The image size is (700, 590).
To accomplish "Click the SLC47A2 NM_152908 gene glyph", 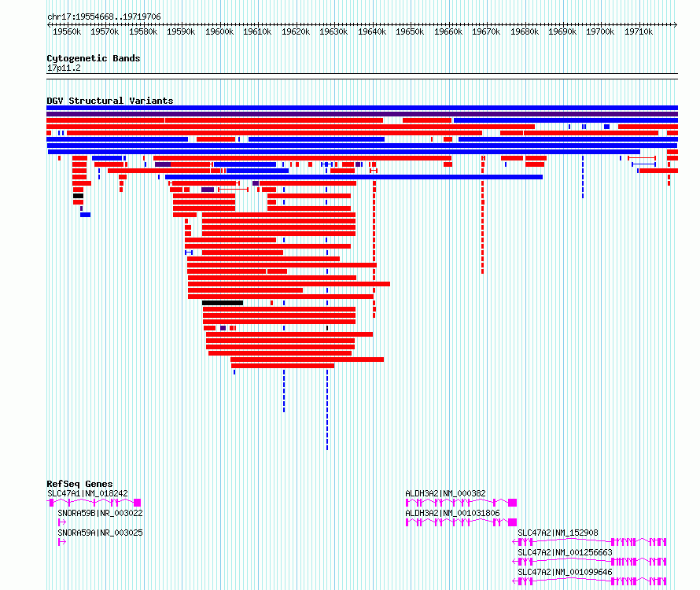I will 589,542.
